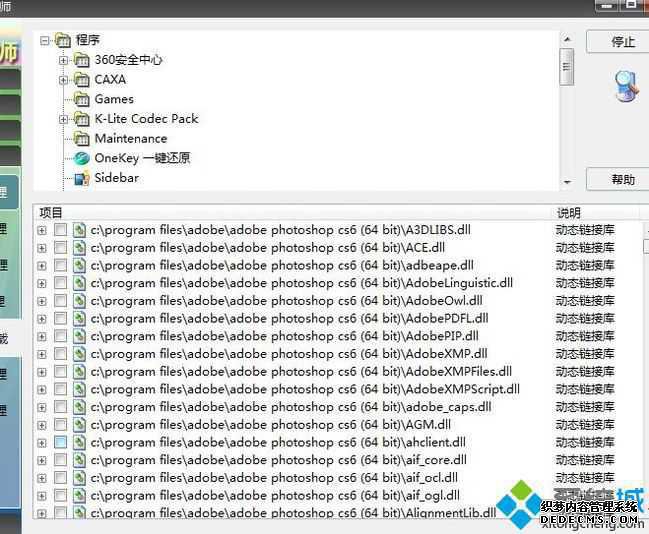Viewport: 649px width, 534px height.
Task: Click the 程序 root folder icon
Action: (x=63, y=40)
